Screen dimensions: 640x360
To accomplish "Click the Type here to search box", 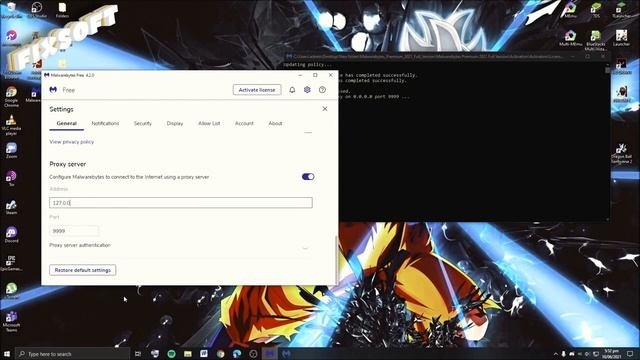I will pos(73,354).
